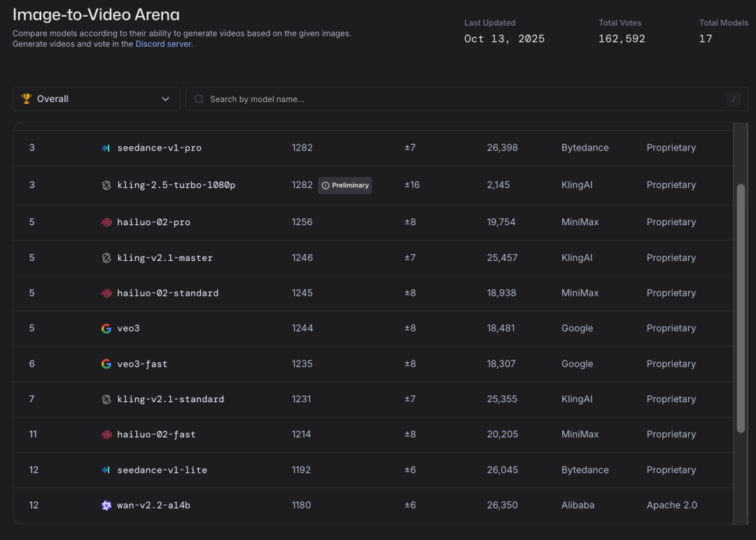
Task: Click the search by model name field
Action: tap(462, 99)
